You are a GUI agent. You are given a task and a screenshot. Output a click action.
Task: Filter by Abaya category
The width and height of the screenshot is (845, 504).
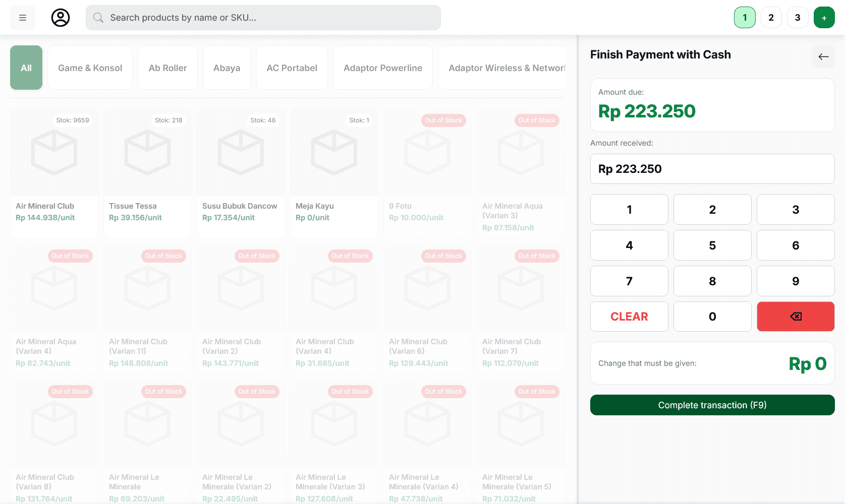[x=227, y=68]
